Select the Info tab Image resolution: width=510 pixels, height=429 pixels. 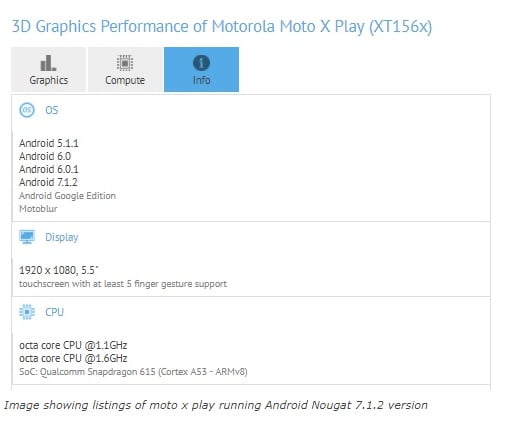[x=201, y=69]
